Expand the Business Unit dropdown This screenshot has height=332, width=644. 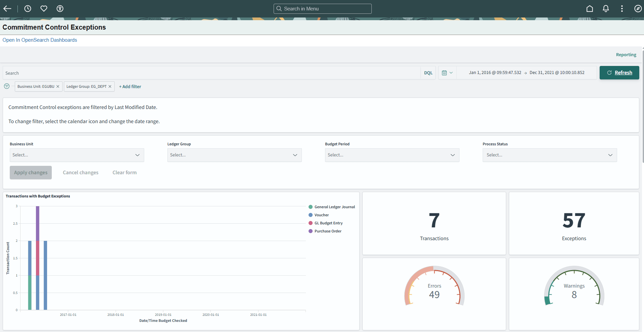(77, 155)
